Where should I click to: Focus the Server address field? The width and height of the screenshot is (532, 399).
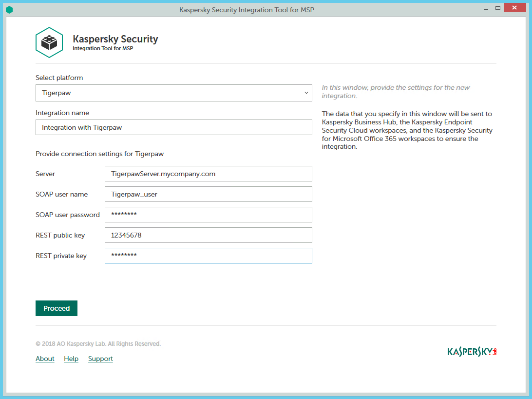coord(208,174)
